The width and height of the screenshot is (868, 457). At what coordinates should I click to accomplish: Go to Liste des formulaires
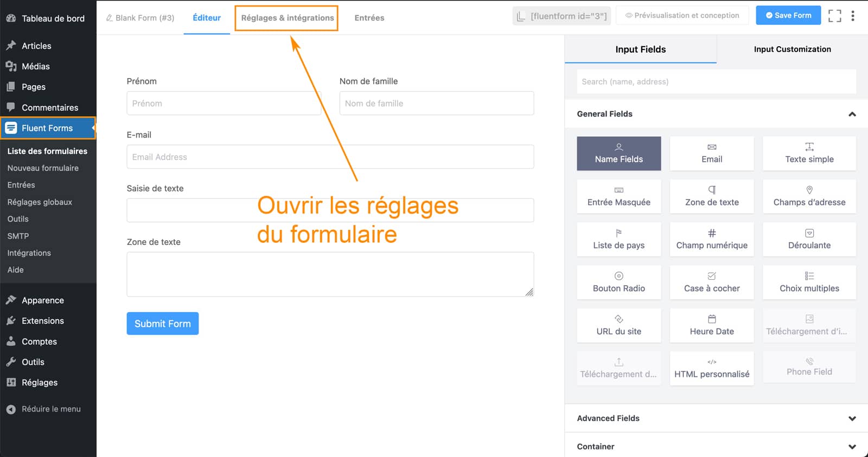(47, 151)
